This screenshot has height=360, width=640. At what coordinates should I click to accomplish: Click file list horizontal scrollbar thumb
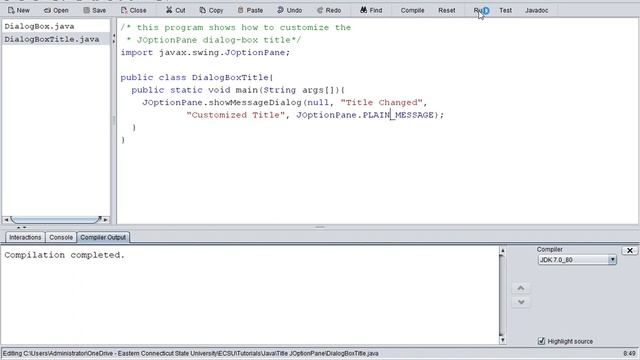(x=56, y=220)
